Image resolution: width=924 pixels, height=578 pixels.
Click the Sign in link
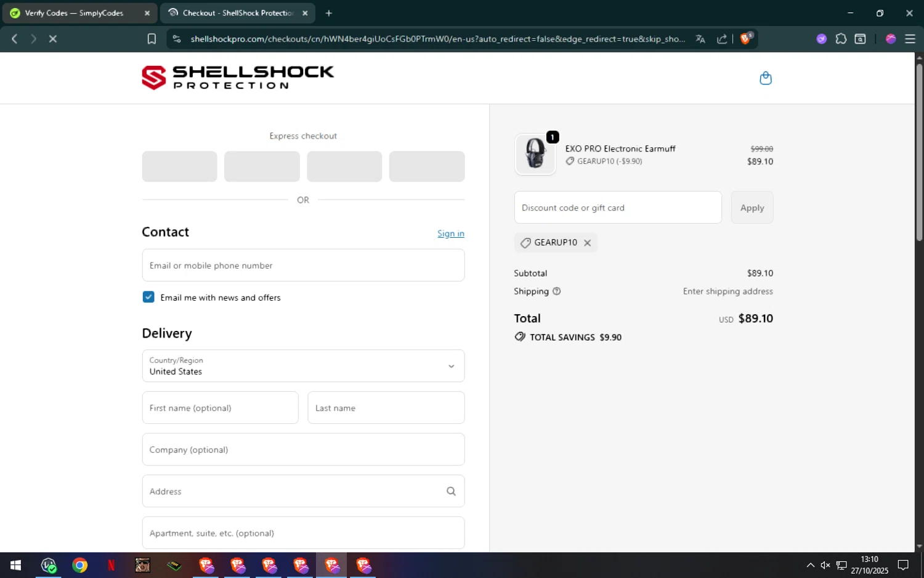point(451,234)
